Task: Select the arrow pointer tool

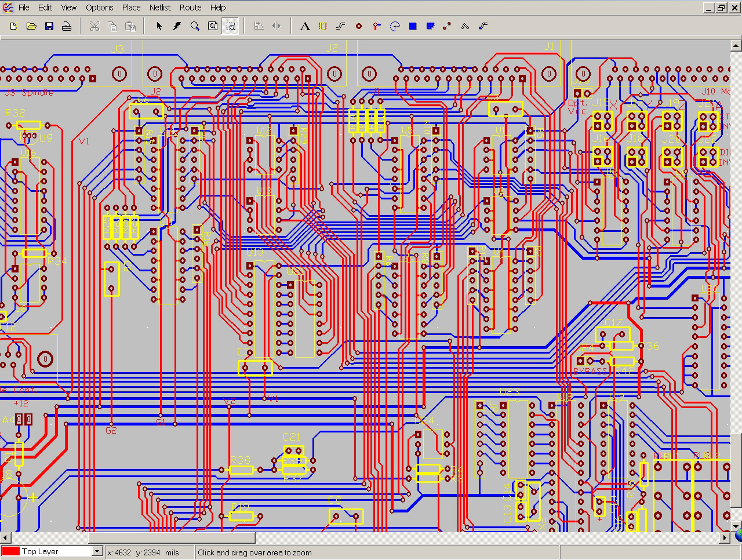Action: click(x=159, y=26)
